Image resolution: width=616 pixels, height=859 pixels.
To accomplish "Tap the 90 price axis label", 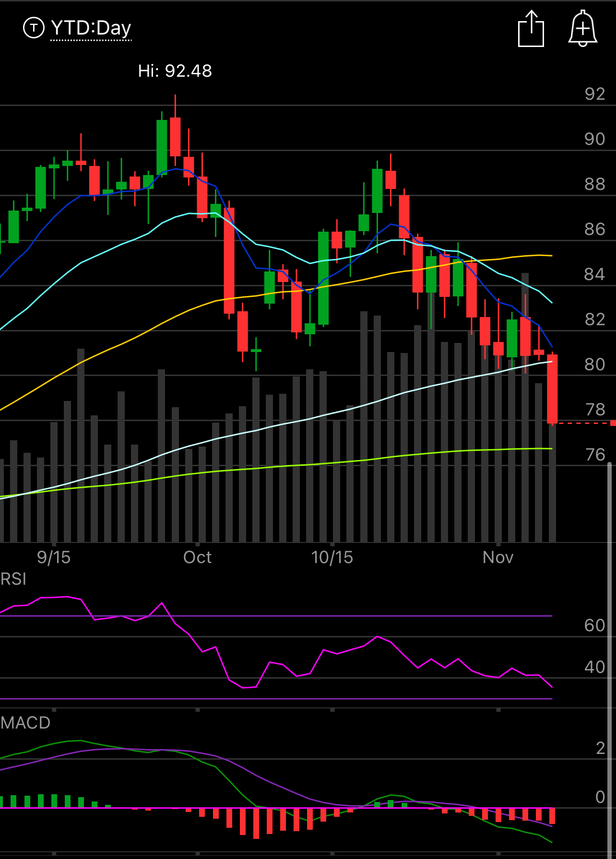I will [595, 139].
